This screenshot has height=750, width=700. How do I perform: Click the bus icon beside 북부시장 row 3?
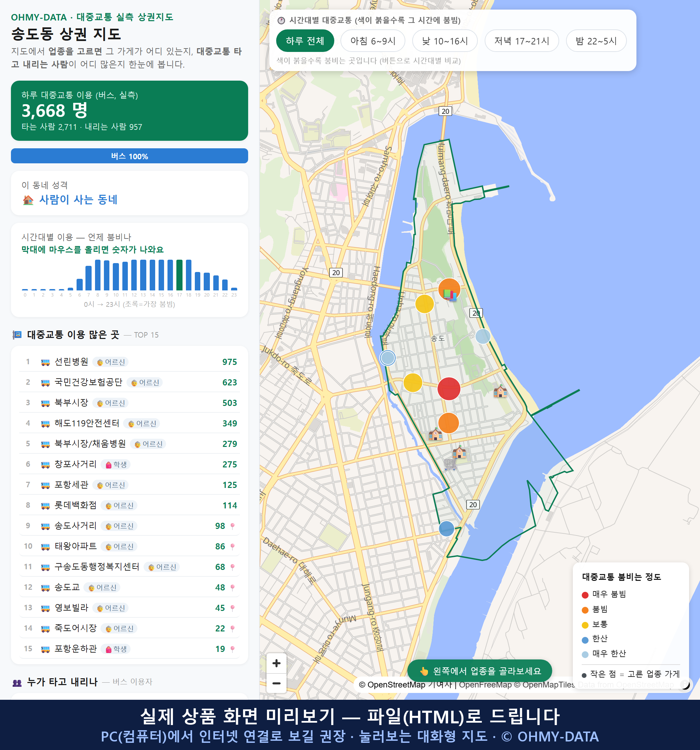[x=45, y=403]
